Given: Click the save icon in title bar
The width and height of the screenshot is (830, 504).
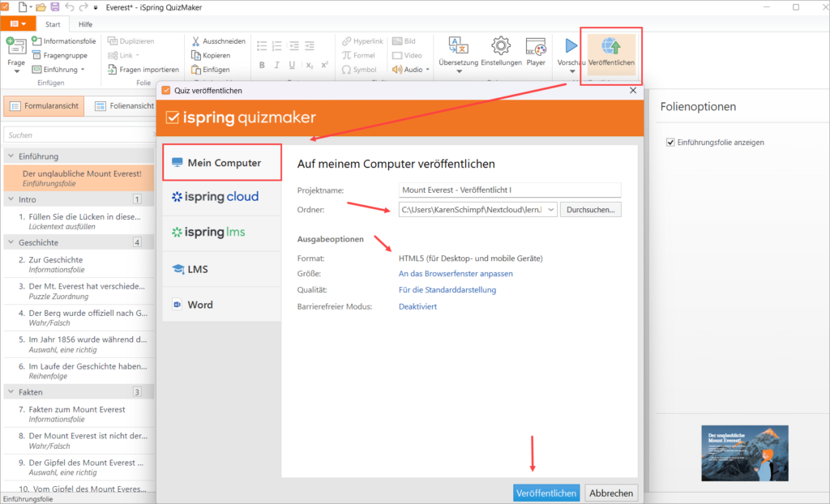Looking at the screenshot, I should pyautogui.click(x=55, y=7).
